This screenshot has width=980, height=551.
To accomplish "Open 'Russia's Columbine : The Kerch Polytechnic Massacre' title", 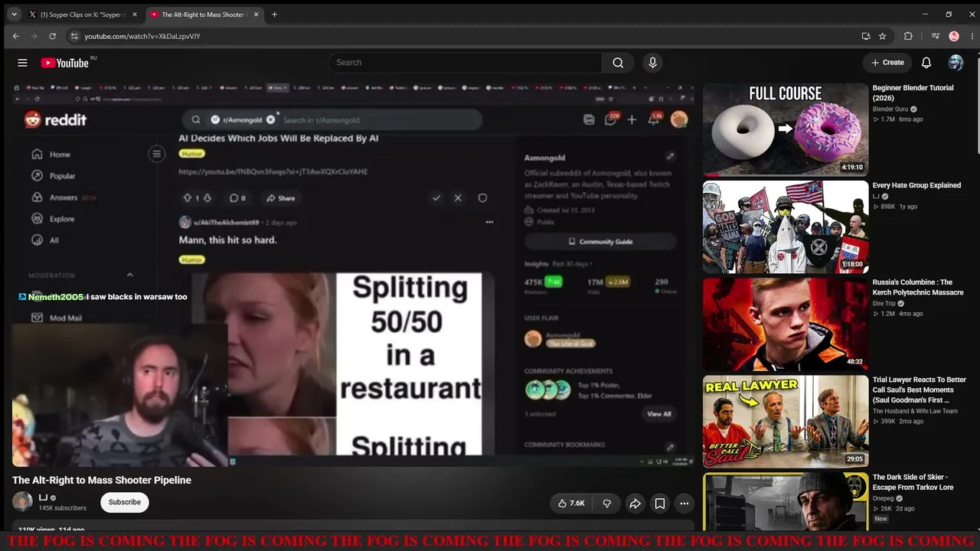I will [918, 287].
